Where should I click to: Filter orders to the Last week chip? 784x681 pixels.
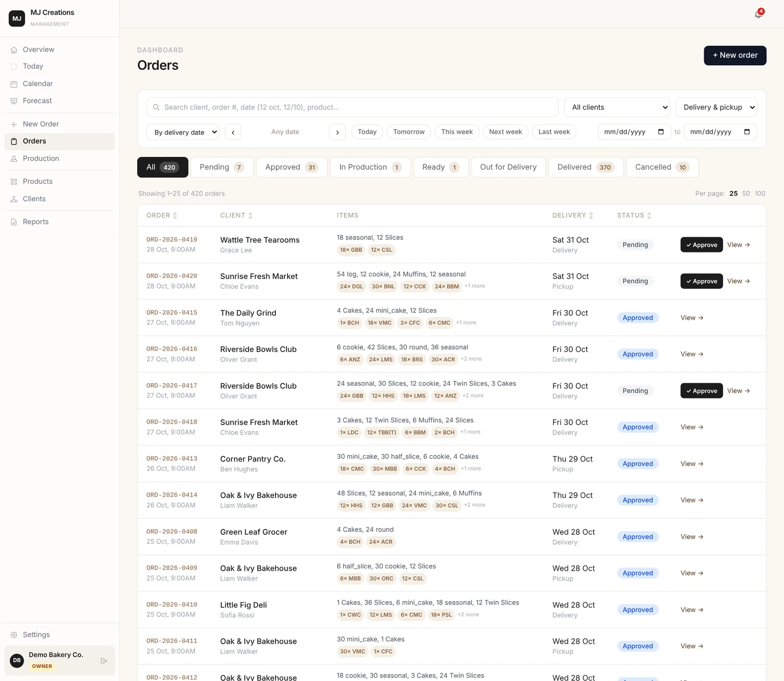(x=554, y=132)
